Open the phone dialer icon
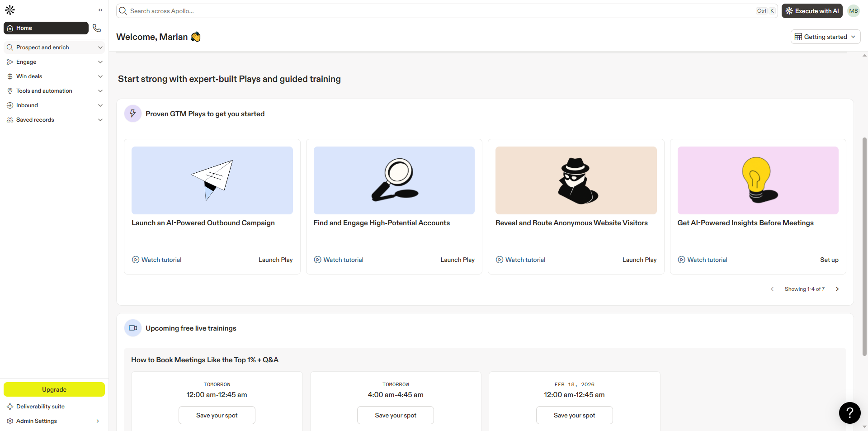Image resolution: width=868 pixels, height=431 pixels. [x=97, y=28]
